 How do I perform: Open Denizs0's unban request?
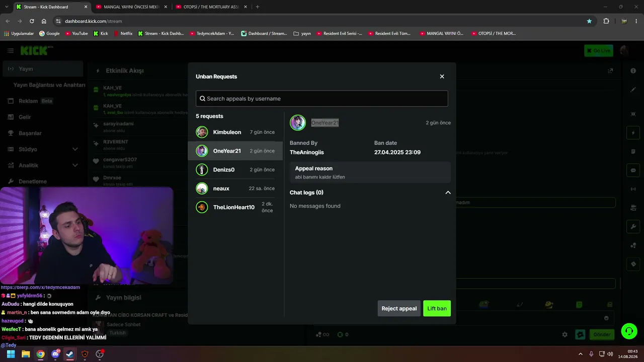pyautogui.click(x=235, y=169)
